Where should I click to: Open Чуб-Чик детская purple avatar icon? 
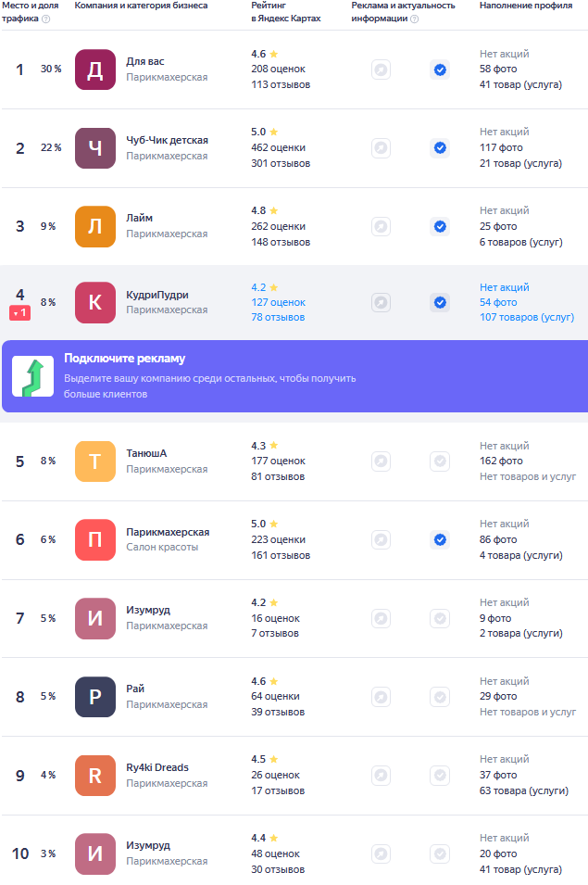point(94,148)
